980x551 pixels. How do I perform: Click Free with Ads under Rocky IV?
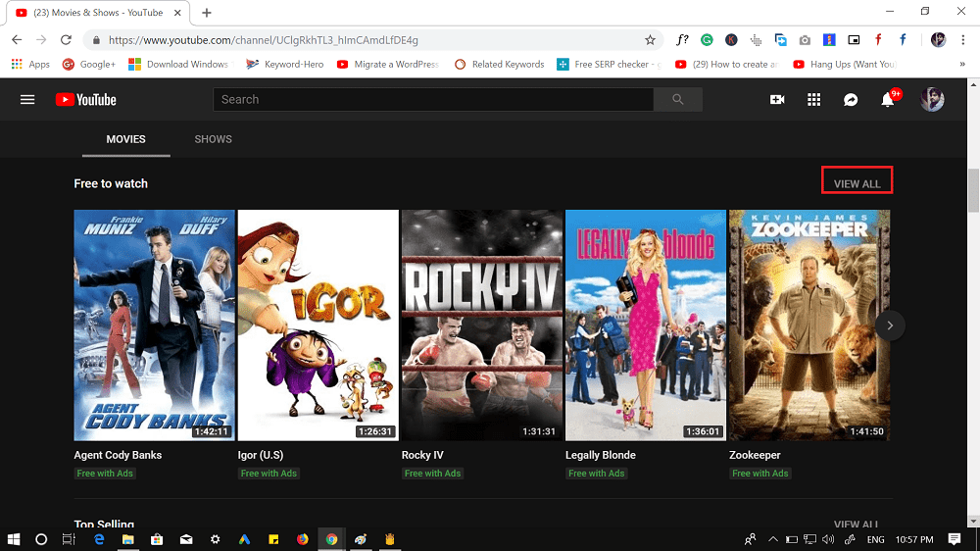tap(432, 473)
